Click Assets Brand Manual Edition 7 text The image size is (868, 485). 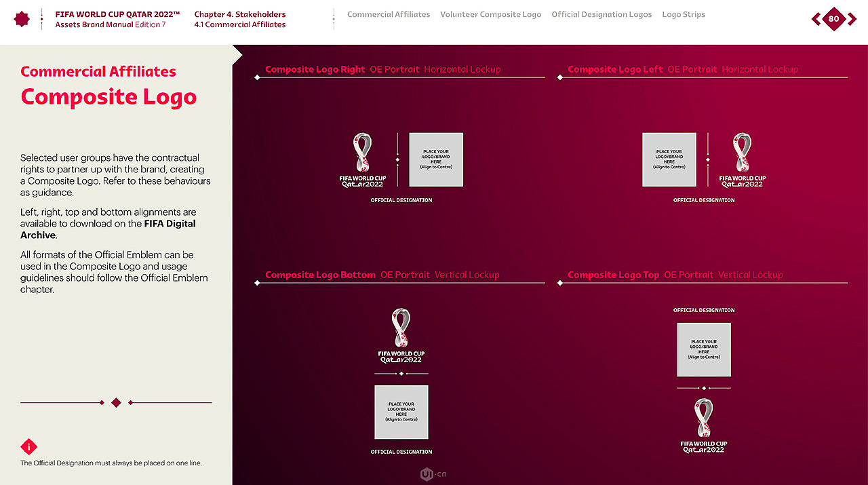(111, 24)
